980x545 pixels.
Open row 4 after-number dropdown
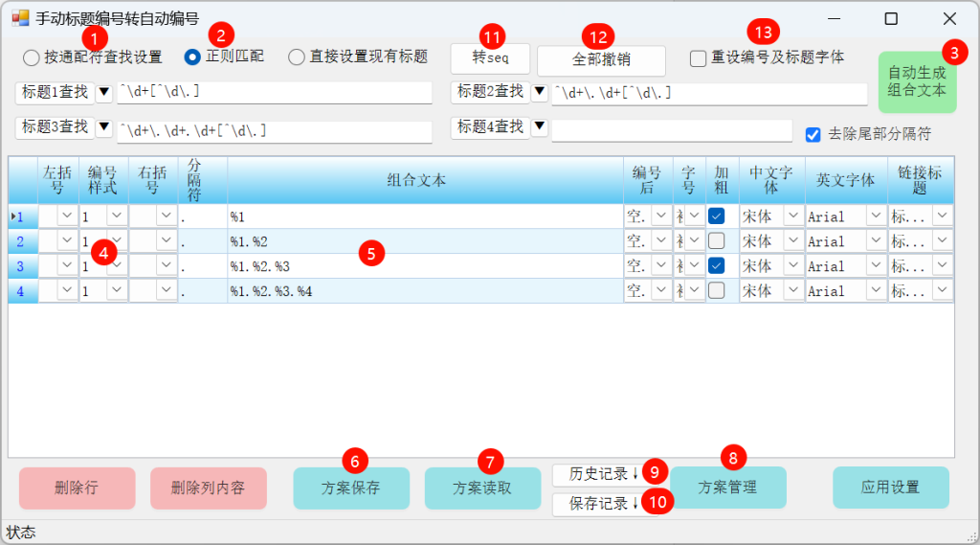click(661, 290)
